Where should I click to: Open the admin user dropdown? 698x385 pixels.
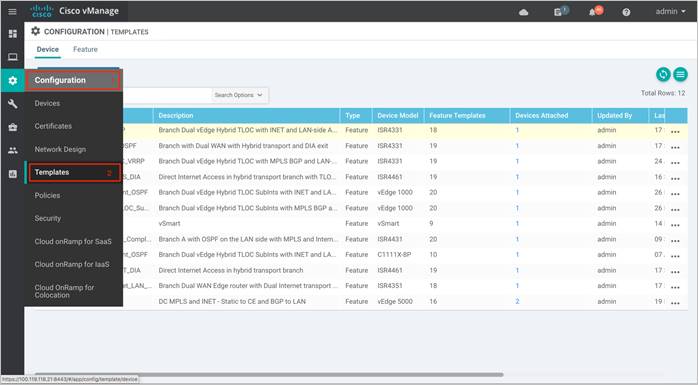(670, 12)
